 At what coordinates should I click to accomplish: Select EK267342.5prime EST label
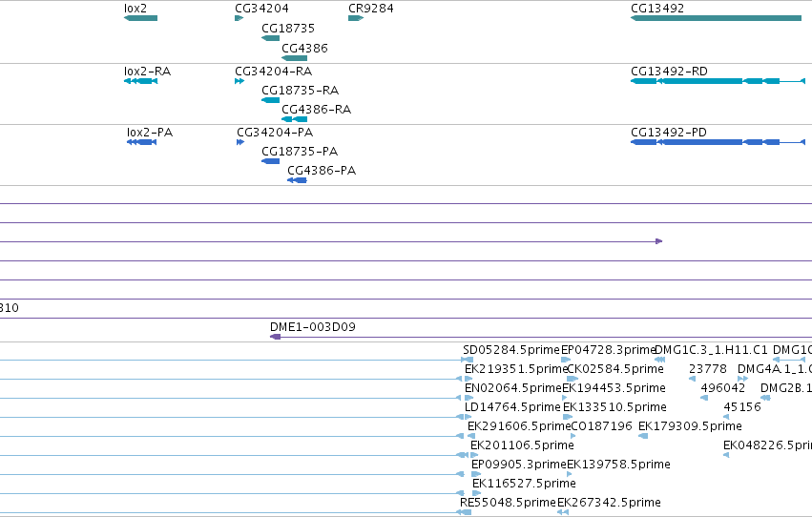pos(609,503)
